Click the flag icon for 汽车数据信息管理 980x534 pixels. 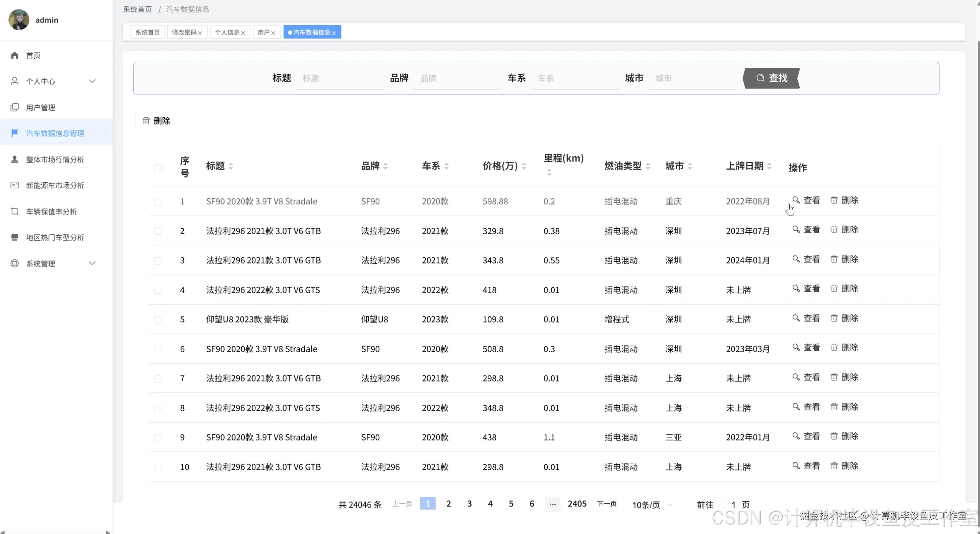15,133
